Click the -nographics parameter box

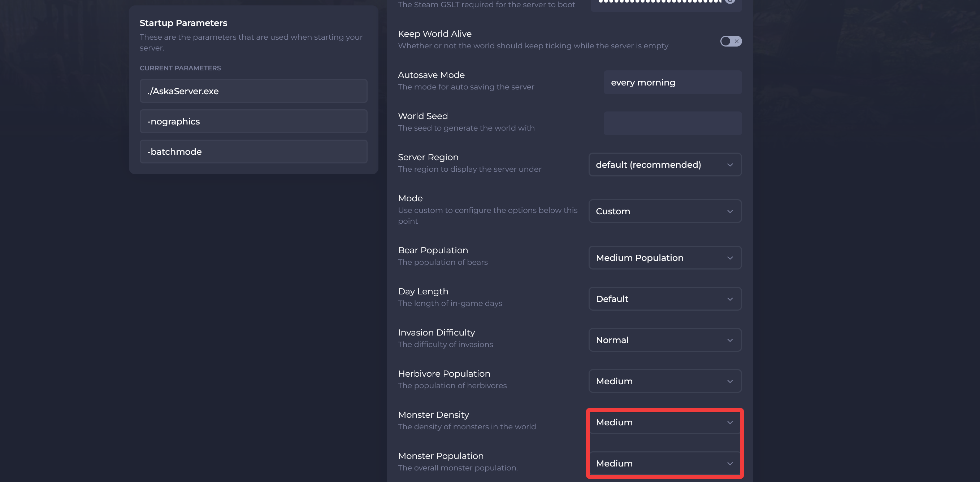(253, 121)
